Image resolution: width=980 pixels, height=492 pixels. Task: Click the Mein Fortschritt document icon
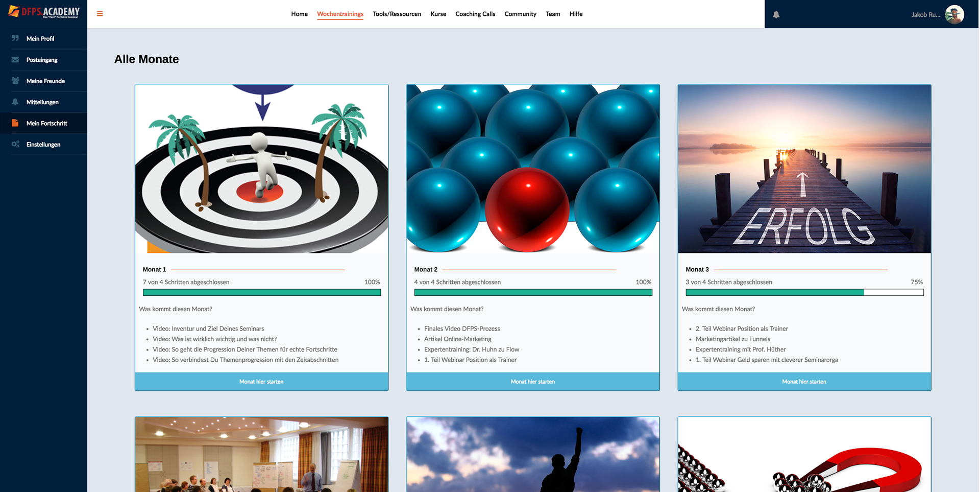15,123
